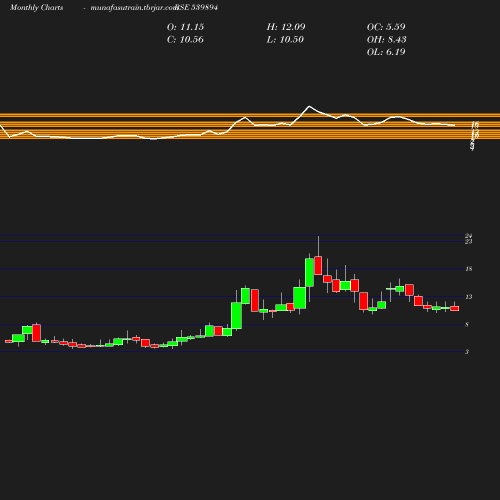This screenshot has width=500, height=500.
Task: Click the price axis label "23"
Action: pyautogui.click(x=469, y=241)
